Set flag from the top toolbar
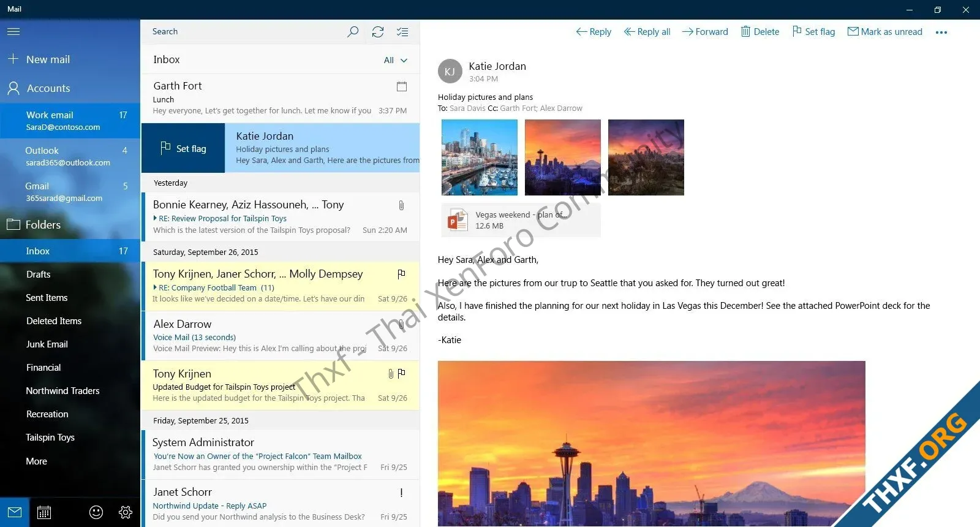This screenshot has width=980, height=527. pos(813,32)
